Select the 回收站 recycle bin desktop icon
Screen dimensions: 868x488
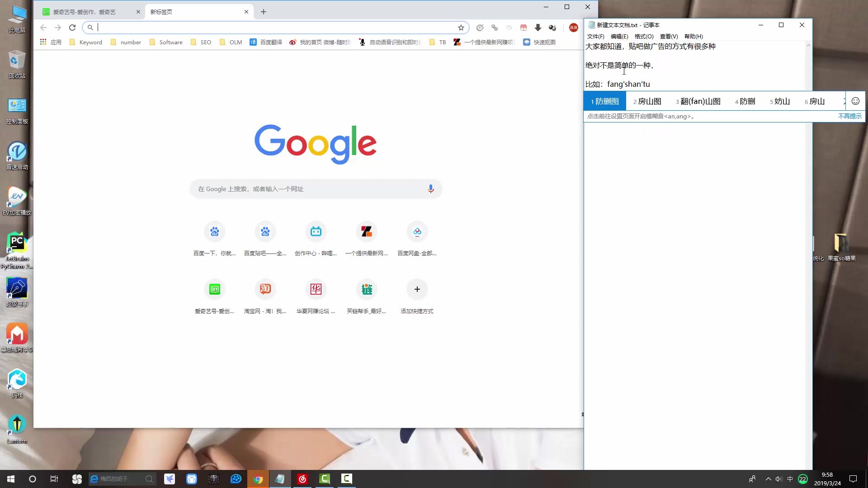click(17, 64)
